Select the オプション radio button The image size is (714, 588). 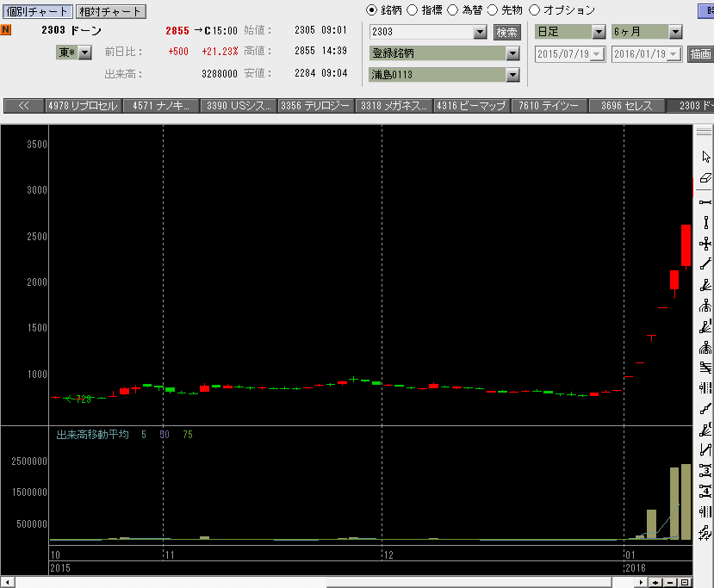(x=535, y=10)
